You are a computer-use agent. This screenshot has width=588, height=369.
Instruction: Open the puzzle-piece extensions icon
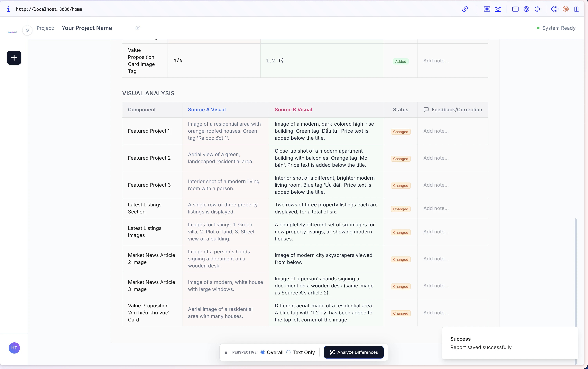[x=555, y=9]
